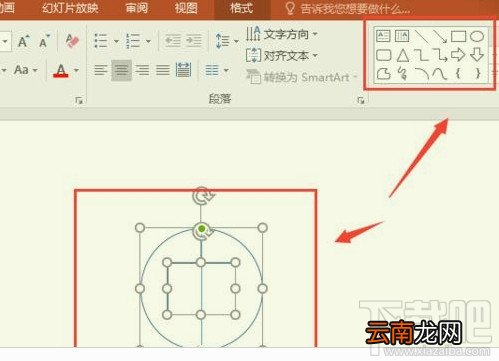The height and width of the screenshot is (361, 499).
Task: Click the square's bottom-right corner handle
Action: (235, 314)
